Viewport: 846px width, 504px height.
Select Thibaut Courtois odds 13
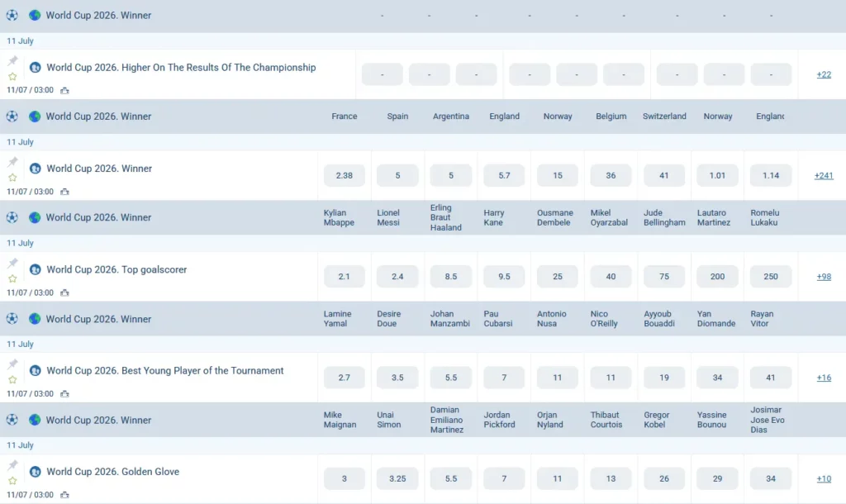click(x=611, y=478)
